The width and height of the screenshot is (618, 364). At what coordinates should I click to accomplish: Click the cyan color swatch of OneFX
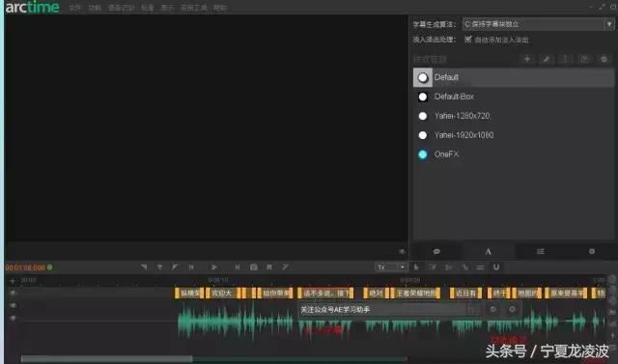pos(423,154)
